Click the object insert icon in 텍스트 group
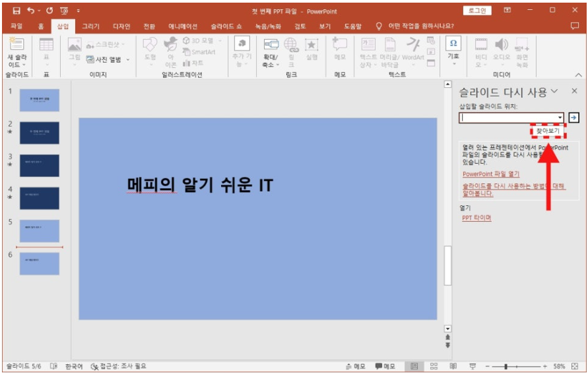The height and width of the screenshot is (373, 588). [x=431, y=63]
